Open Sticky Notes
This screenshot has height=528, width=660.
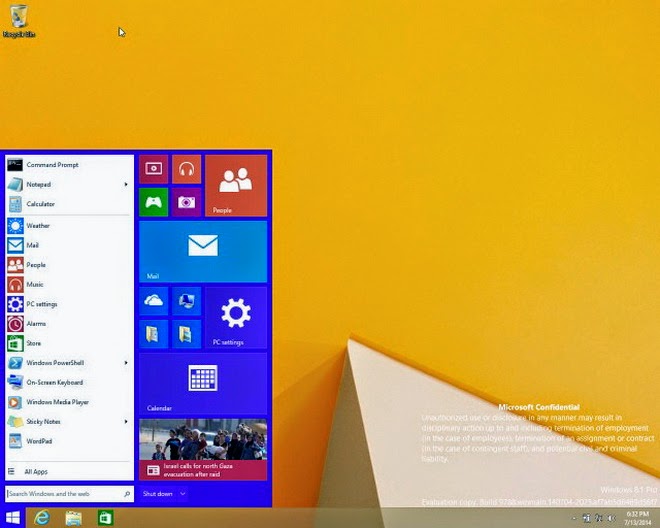coord(69,421)
